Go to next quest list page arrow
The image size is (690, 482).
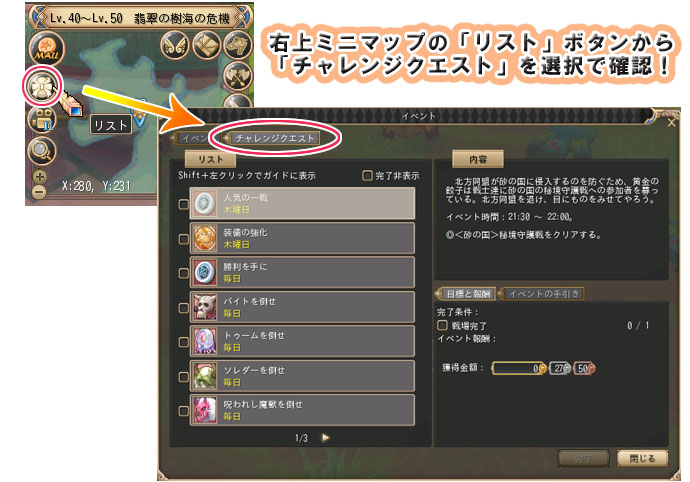[326, 438]
